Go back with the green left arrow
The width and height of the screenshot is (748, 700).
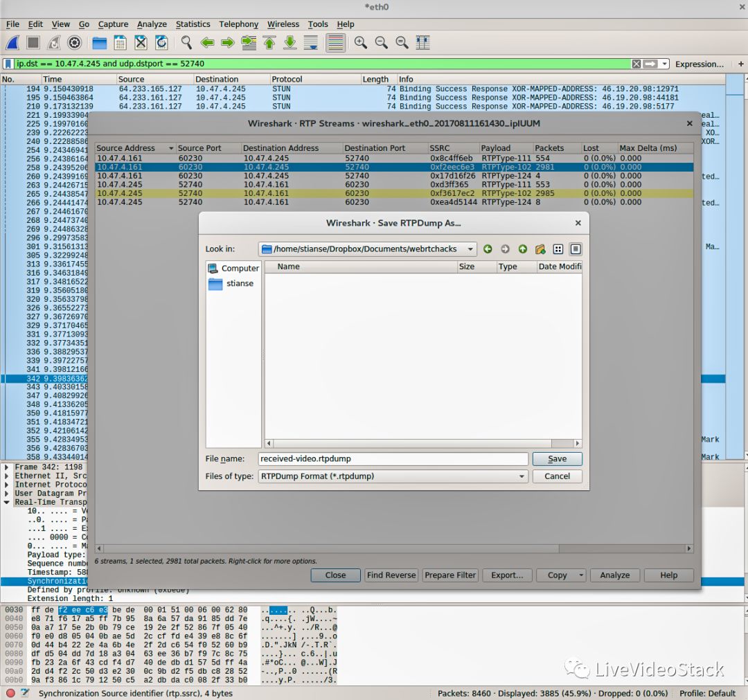[207, 43]
